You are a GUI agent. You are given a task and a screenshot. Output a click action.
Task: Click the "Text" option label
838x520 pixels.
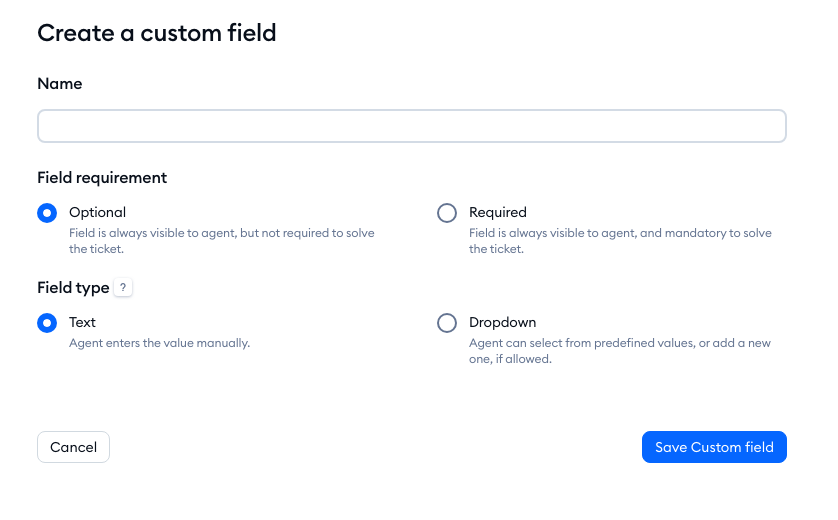click(x=82, y=322)
